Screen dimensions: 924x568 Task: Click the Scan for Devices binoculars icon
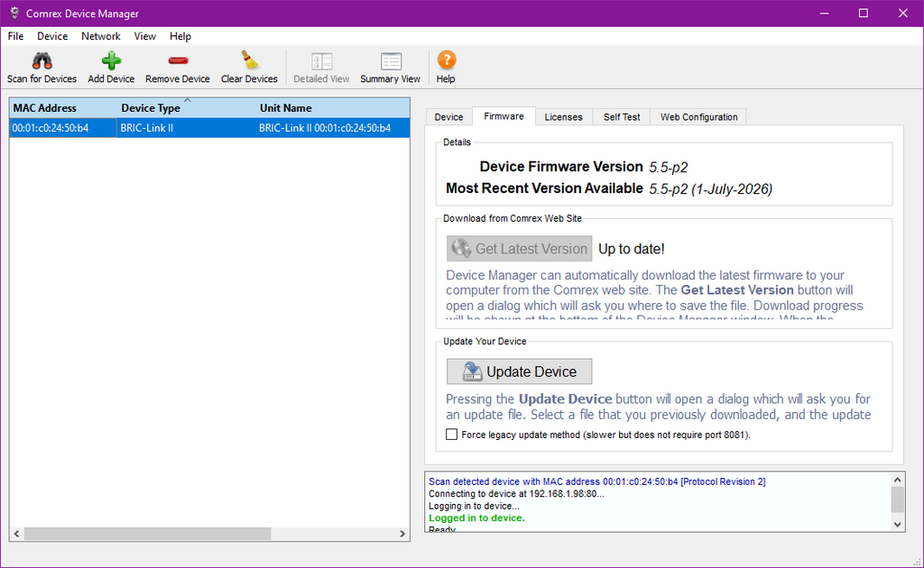(42, 60)
